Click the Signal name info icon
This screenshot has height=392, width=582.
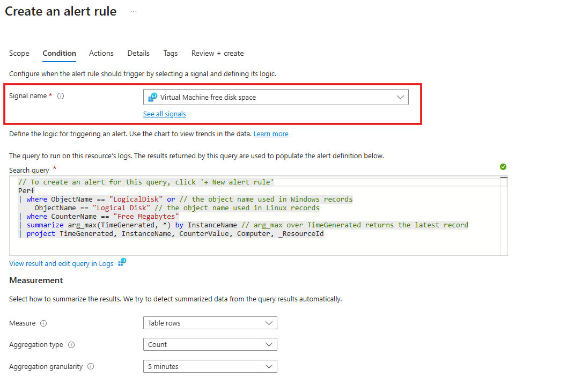pyautogui.click(x=61, y=96)
